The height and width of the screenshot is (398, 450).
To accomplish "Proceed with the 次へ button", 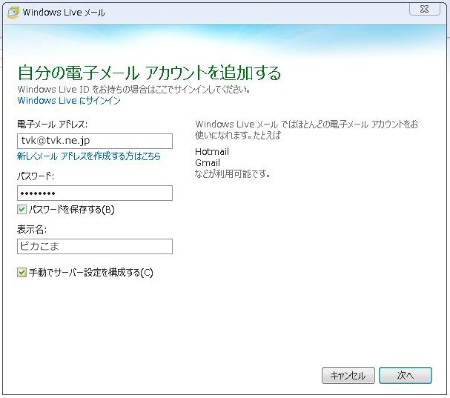I will pyautogui.click(x=405, y=375).
